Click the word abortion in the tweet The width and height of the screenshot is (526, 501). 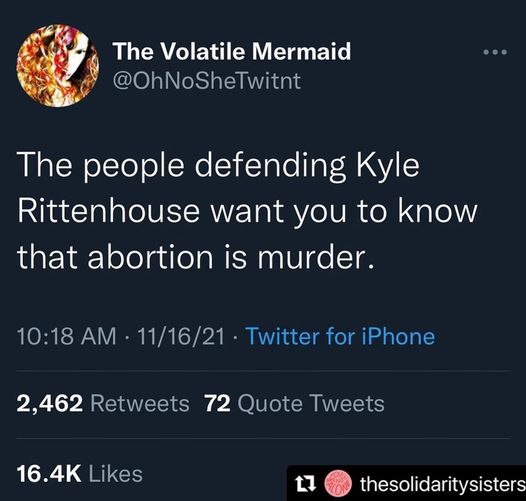tap(150, 256)
